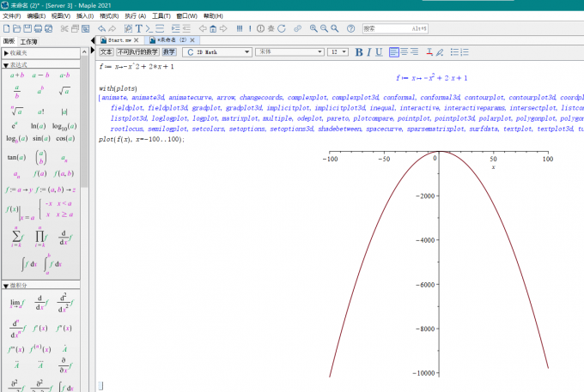Toggle italic formatting

(368, 52)
